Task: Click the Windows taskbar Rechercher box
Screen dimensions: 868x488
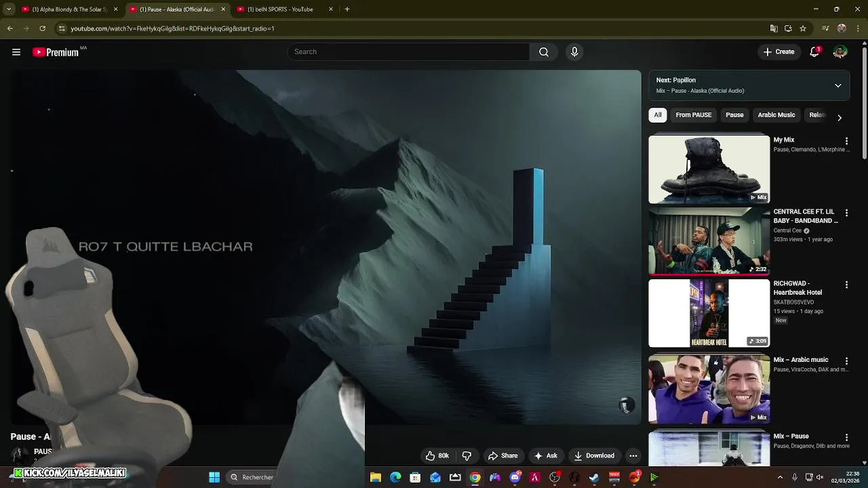Action: click(251, 477)
